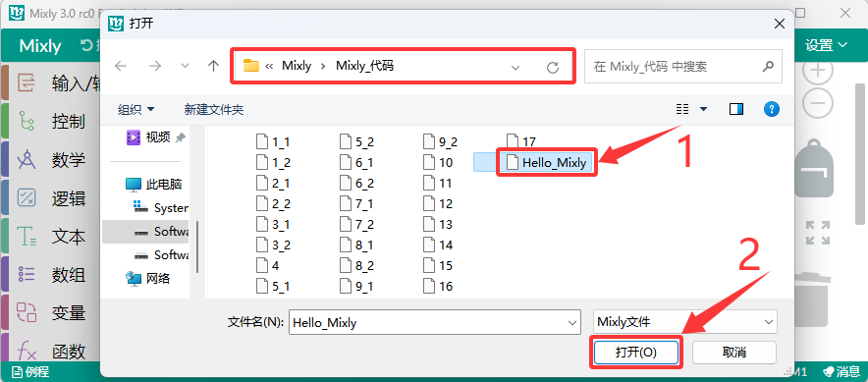Select file 5_2
This screenshot has width=868, height=382.
coord(356,142)
